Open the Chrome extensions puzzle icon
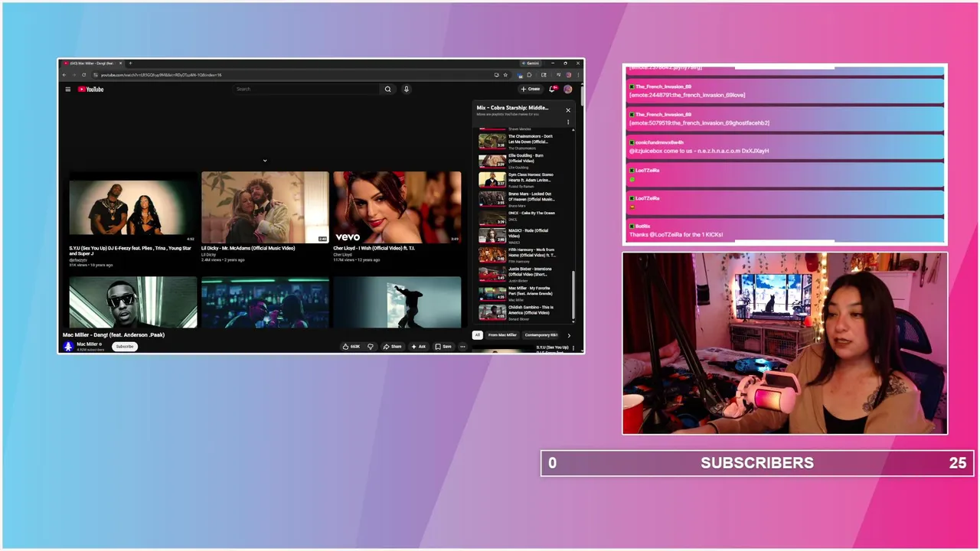The height and width of the screenshot is (551, 980). point(529,75)
